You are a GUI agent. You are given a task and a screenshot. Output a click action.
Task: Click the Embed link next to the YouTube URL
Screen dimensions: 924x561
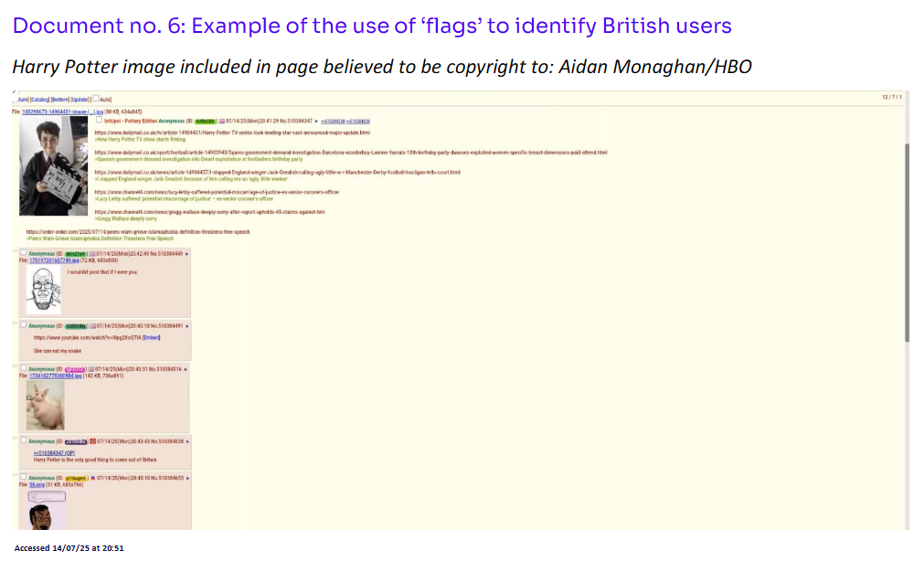(x=152, y=338)
